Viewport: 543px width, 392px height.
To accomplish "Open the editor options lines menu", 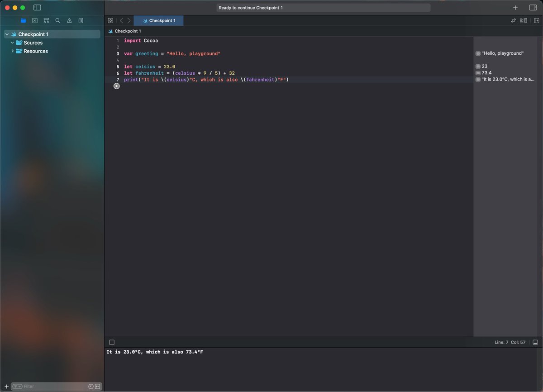I will click(x=524, y=20).
